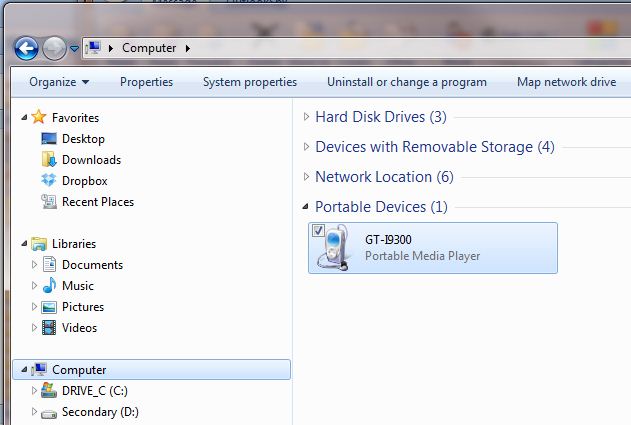Image resolution: width=631 pixels, height=425 pixels.
Task: Click the Computer icon in navigation pane
Action: point(39,369)
